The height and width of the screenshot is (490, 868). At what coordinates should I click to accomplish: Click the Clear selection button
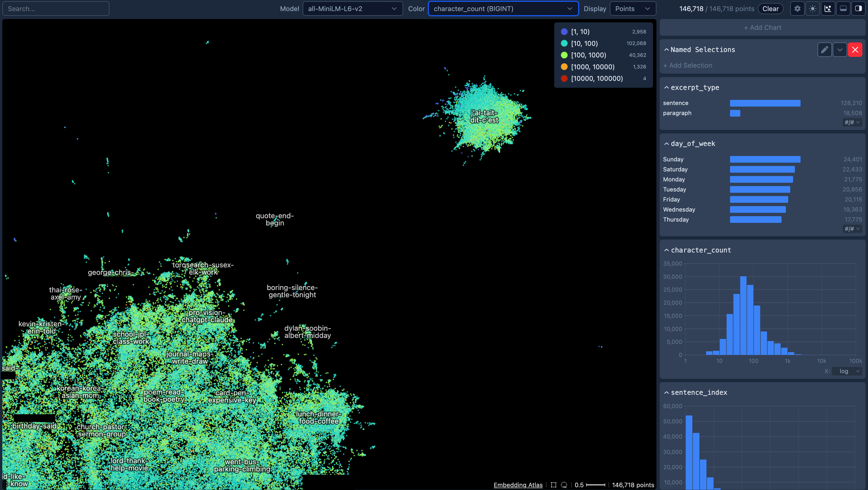click(x=770, y=9)
